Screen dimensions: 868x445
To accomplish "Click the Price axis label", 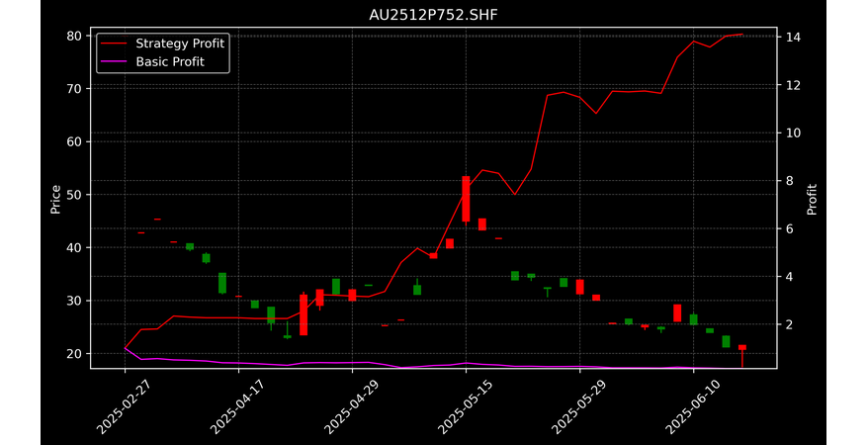I will pyautogui.click(x=55, y=199).
